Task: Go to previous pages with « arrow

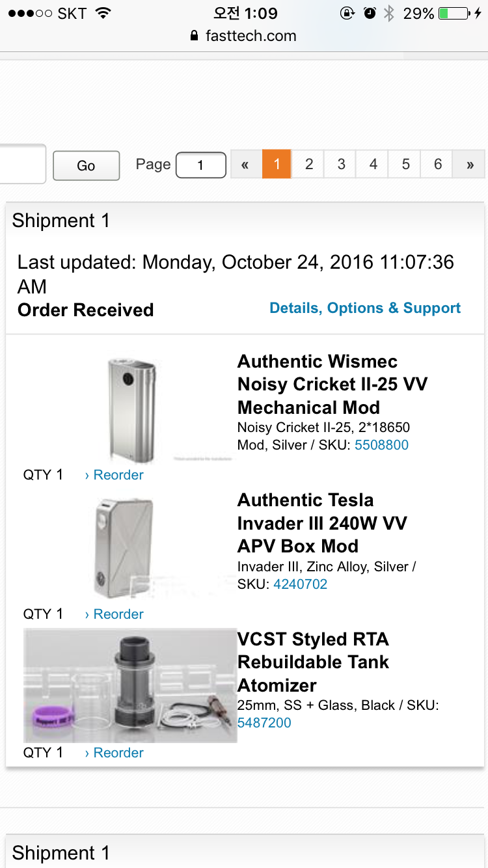Action: click(x=245, y=165)
